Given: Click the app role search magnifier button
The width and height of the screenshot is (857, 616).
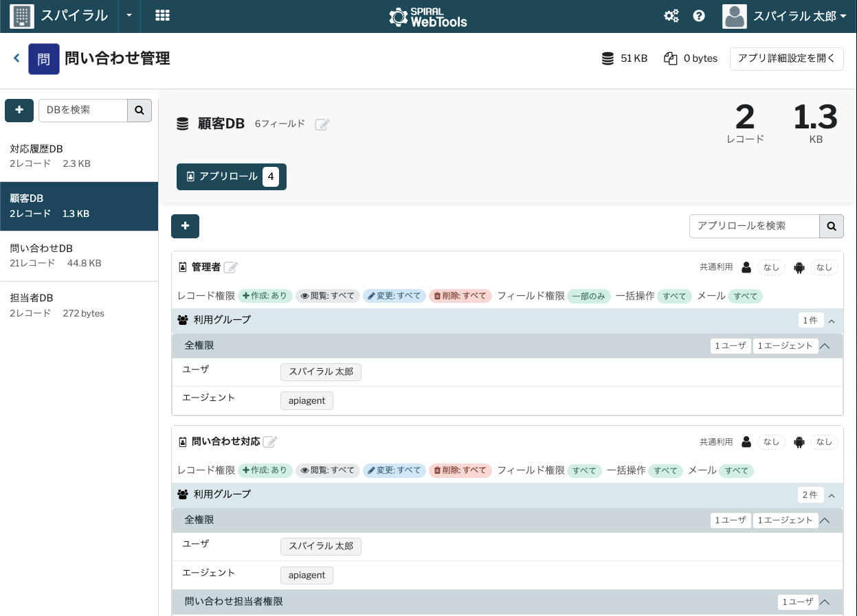Looking at the screenshot, I should (832, 226).
